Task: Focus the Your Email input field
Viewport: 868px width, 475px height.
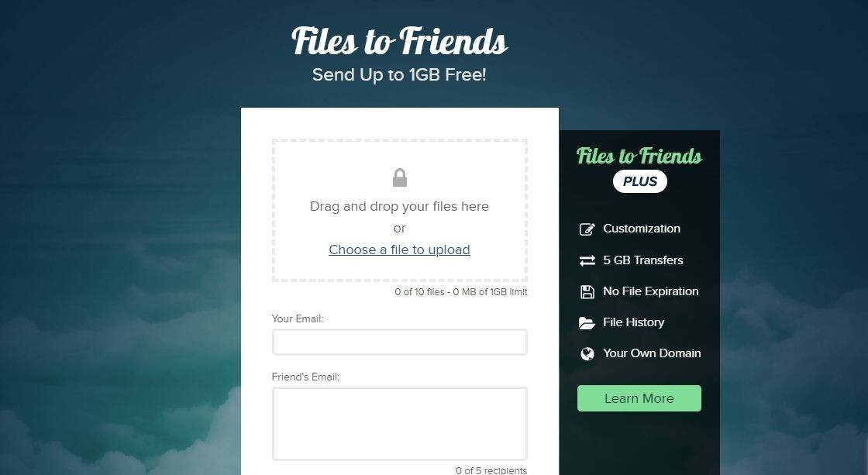Action: click(399, 342)
